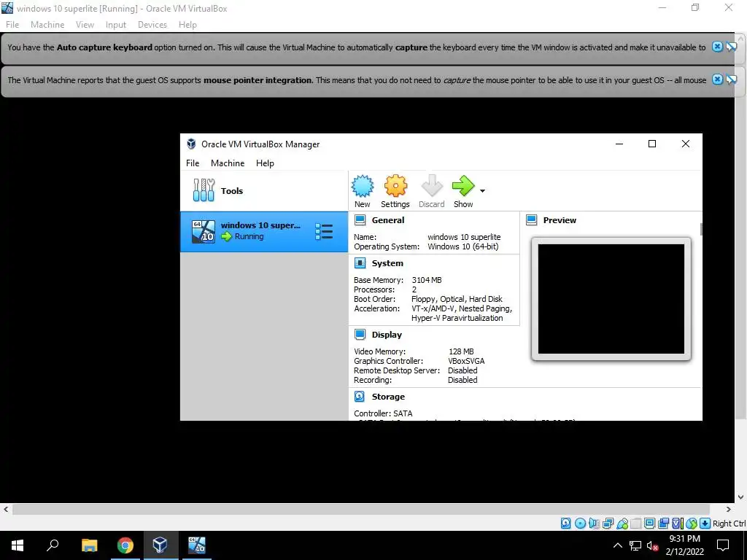Click the Display section monitor icon
This screenshot has width=747, height=560.
[360, 334]
